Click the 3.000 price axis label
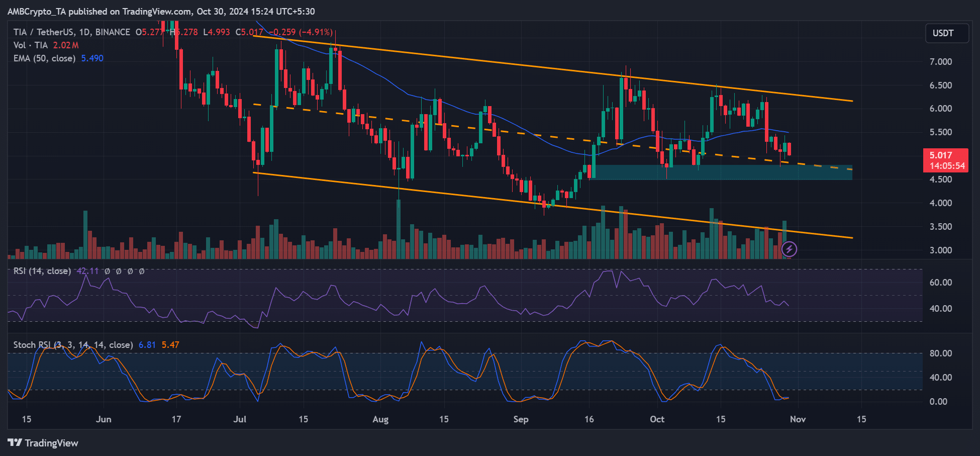The width and height of the screenshot is (980, 456). [x=941, y=250]
